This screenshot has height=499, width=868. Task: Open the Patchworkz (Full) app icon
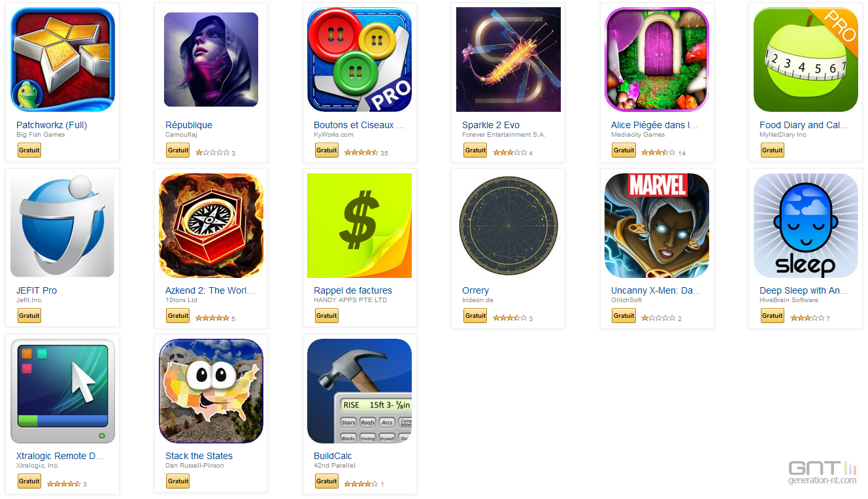(63, 60)
